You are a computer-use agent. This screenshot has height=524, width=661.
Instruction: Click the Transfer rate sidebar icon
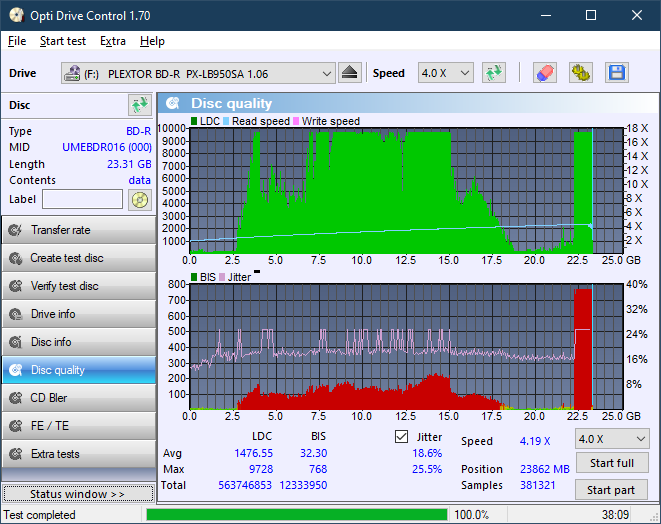[x=16, y=230]
